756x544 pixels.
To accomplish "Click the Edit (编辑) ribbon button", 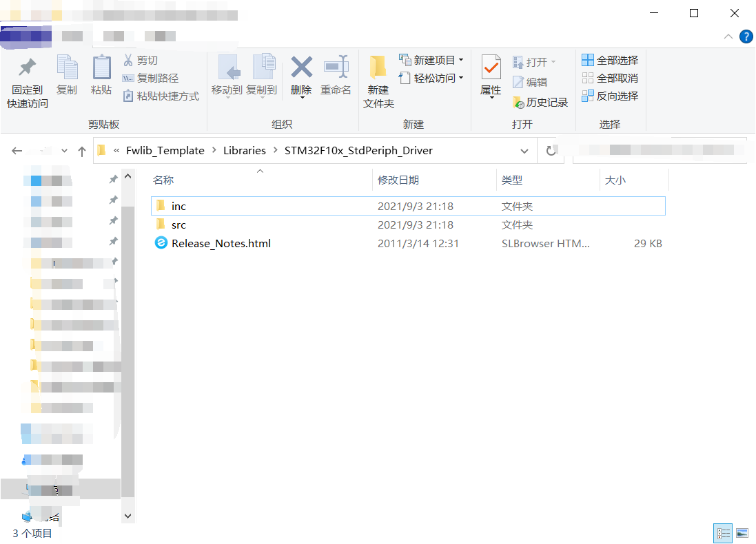I will tap(530, 83).
